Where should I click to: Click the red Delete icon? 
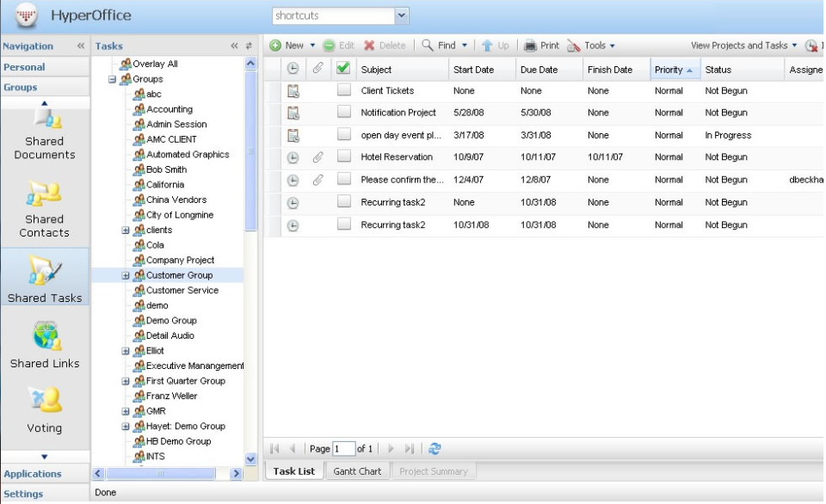(369, 46)
